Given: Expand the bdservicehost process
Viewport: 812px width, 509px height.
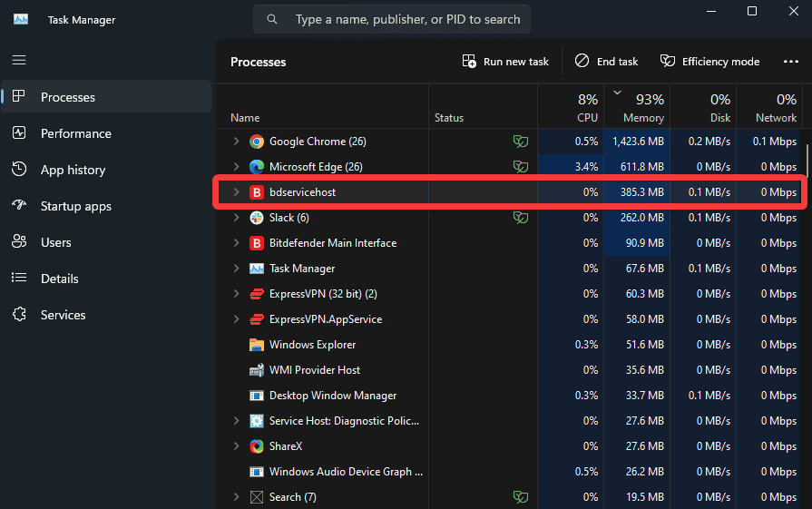Looking at the screenshot, I should click(x=236, y=191).
